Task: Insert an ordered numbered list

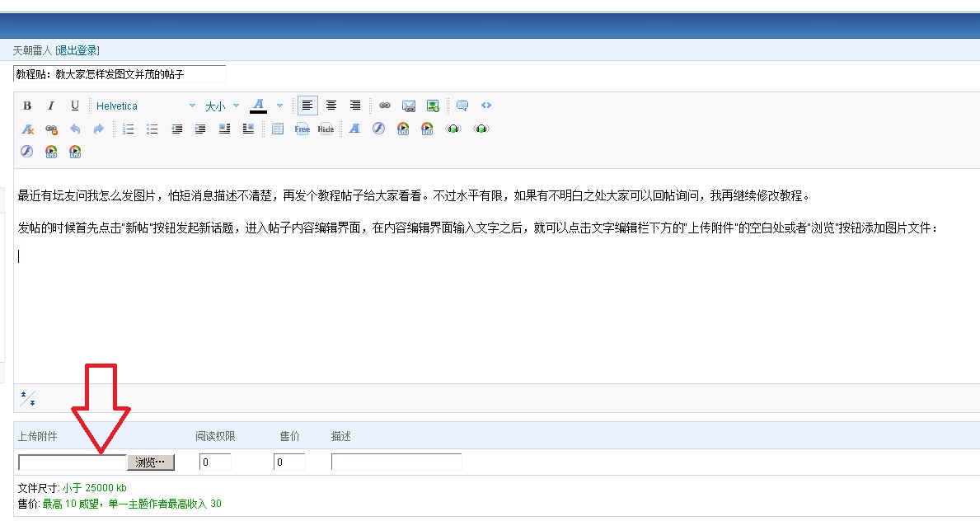Action: coord(129,129)
